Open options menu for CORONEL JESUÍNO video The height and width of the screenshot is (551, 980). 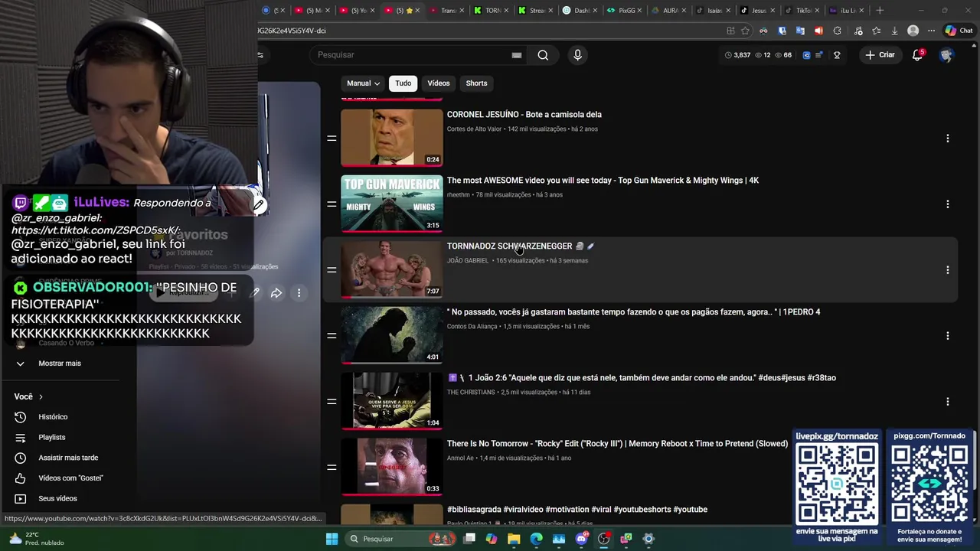(x=948, y=139)
